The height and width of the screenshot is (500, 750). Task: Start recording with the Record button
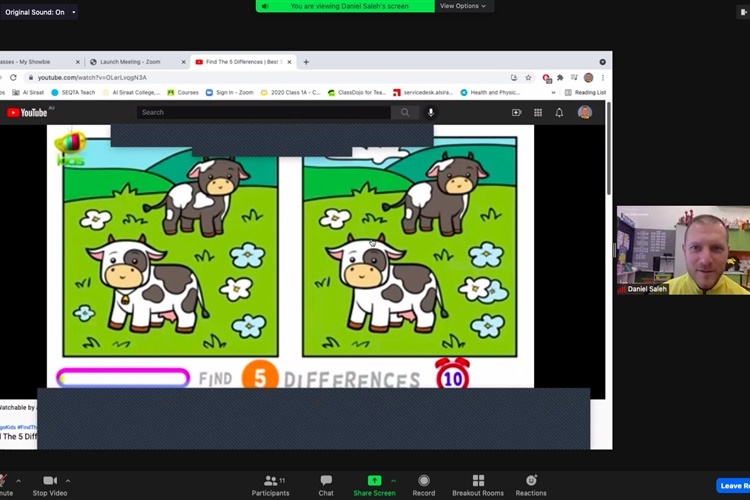tap(424, 485)
